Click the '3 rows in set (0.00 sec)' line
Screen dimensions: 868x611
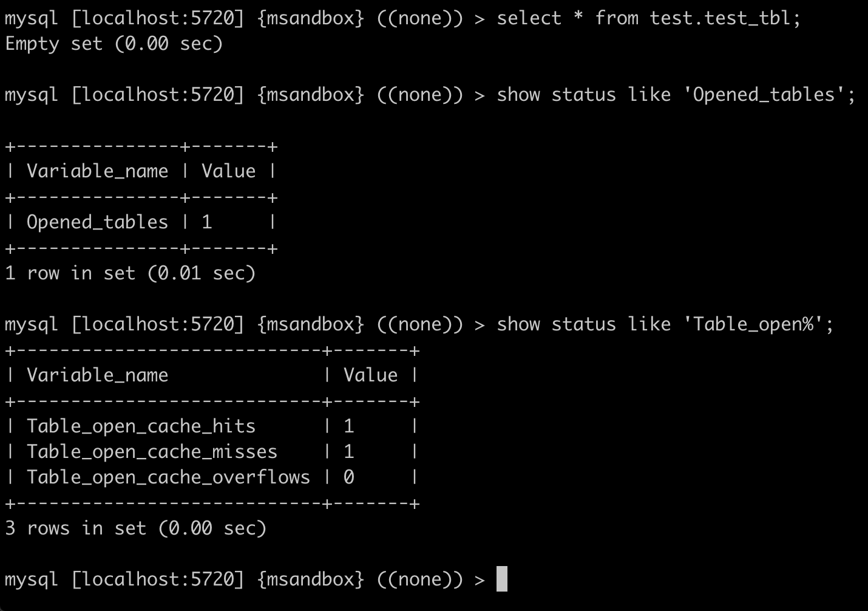[135, 528]
